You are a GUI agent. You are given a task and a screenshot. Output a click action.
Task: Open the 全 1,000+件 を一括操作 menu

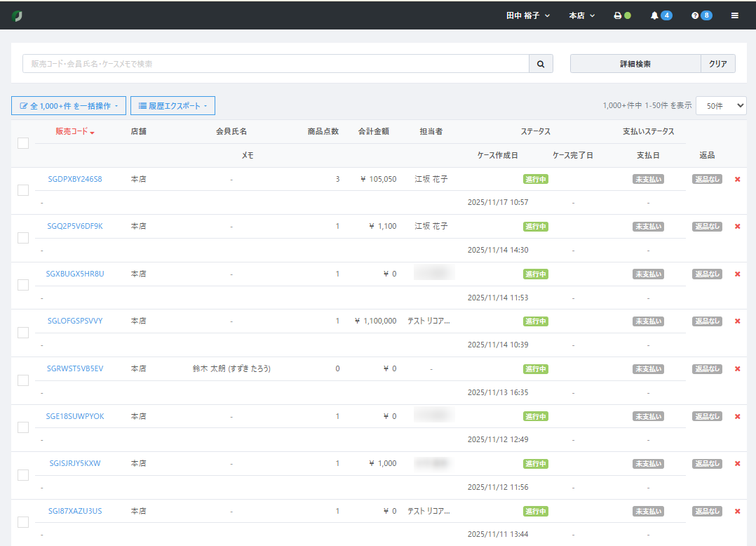69,106
